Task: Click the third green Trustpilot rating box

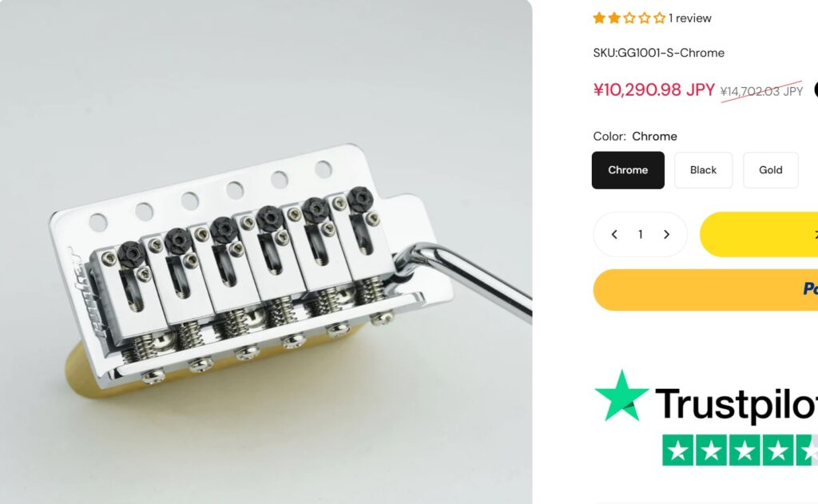Action: point(745,450)
